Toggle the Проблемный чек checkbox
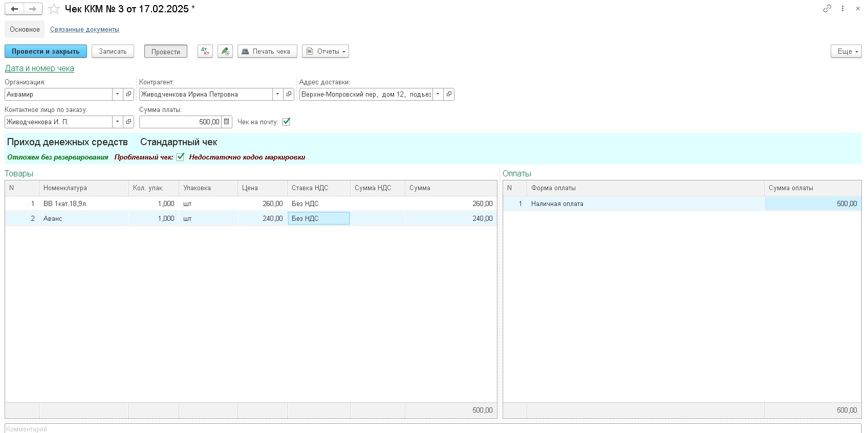868x433 pixels. pos(180,157)
